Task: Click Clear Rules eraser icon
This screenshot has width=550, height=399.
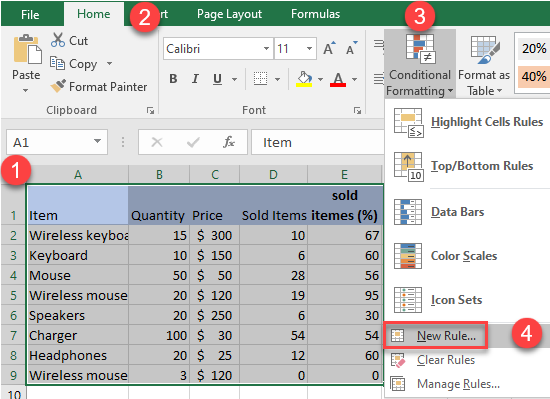Action: [398, 360]
